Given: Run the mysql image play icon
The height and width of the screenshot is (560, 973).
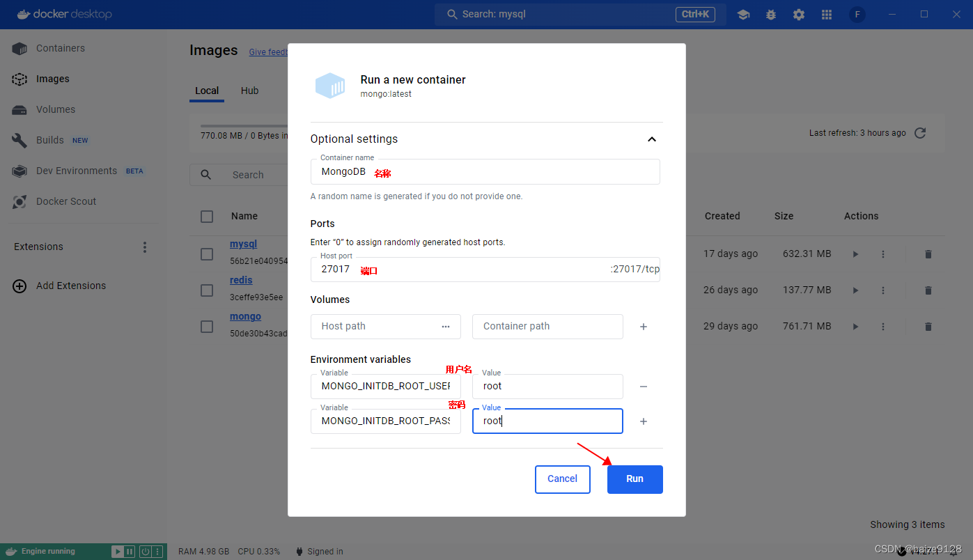Looking at the screenshot, I should coord(855,254).
